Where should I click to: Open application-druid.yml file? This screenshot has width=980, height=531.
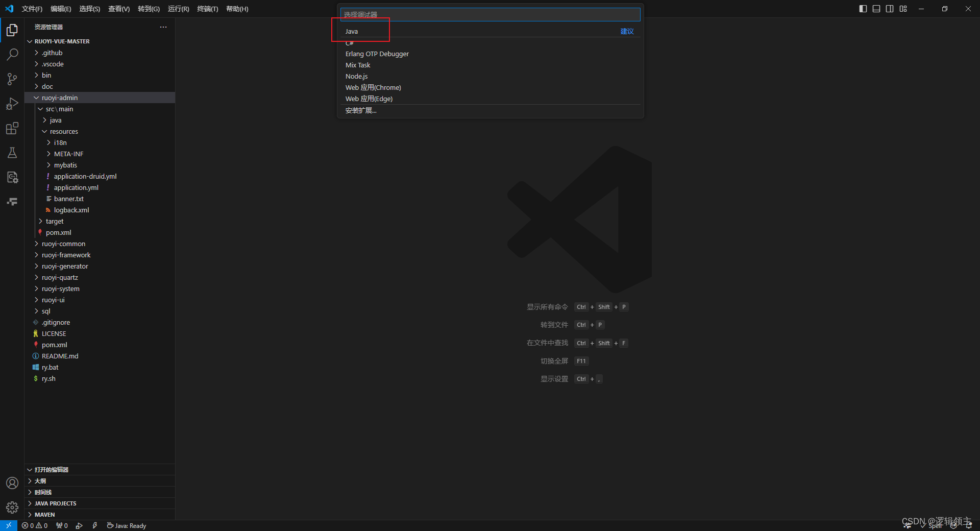tap(100, 176)
